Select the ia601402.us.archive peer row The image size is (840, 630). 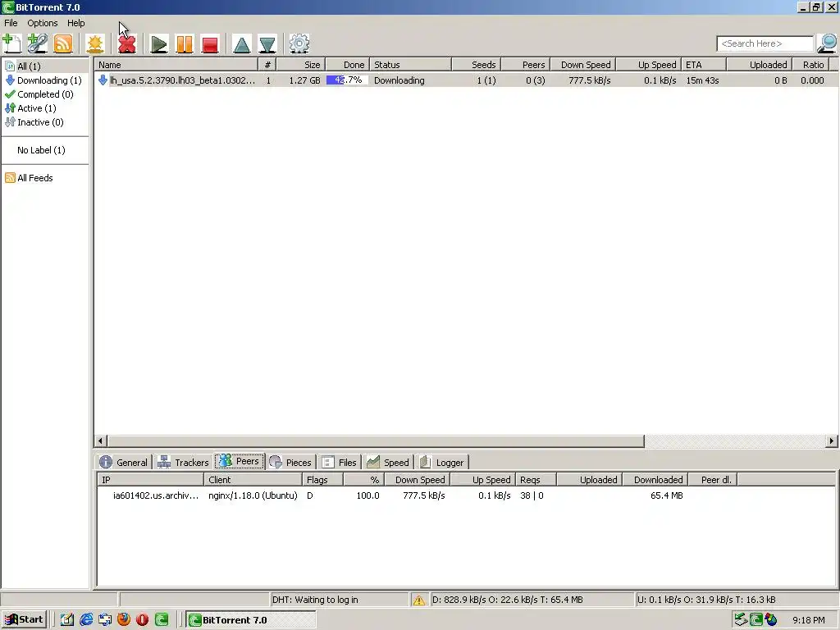[466, 495]
